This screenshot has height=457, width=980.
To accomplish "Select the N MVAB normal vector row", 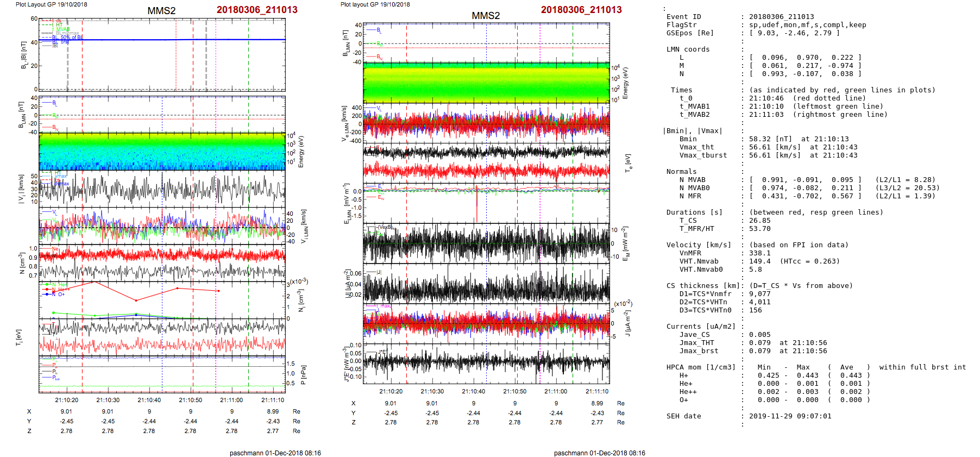I will click(807, 180).
